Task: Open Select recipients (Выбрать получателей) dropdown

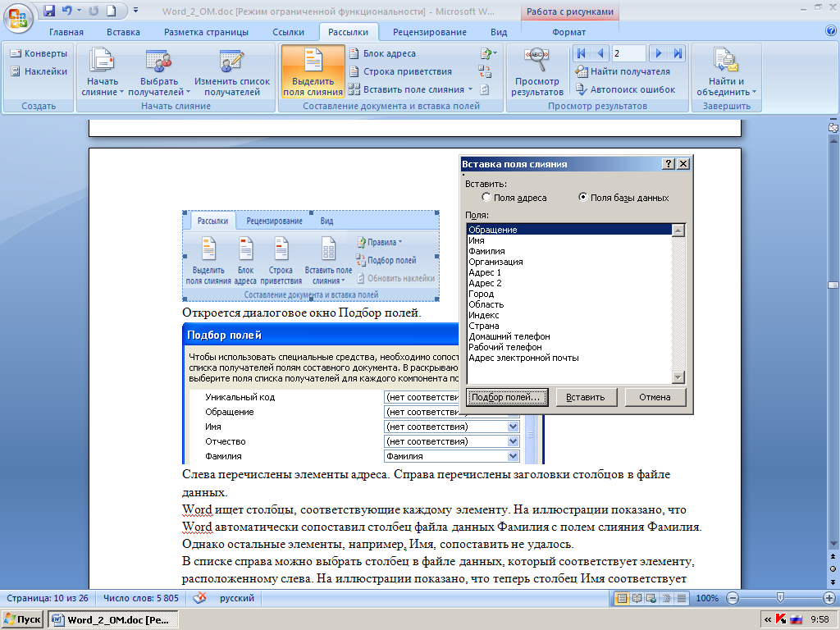Action: (x=159, y=71)
